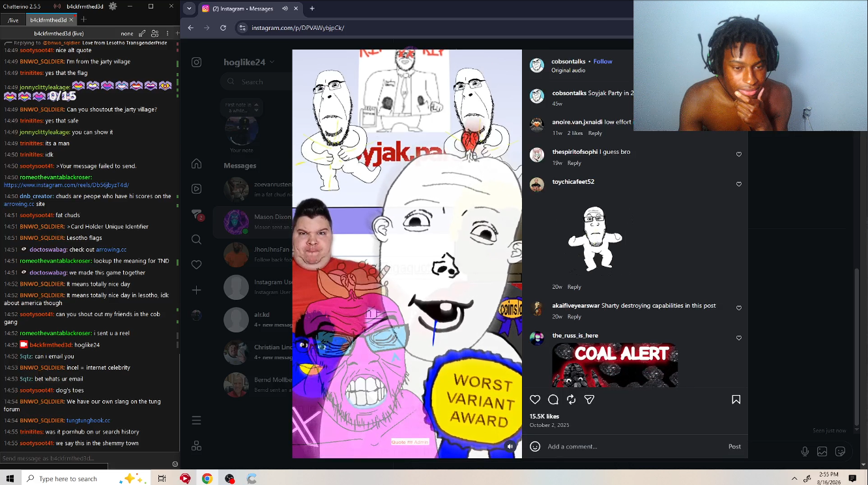This screenshot has height=485, width=868.
Task: Open Instagram home from the sidebar house icon
Action: [x=196, y=164]
